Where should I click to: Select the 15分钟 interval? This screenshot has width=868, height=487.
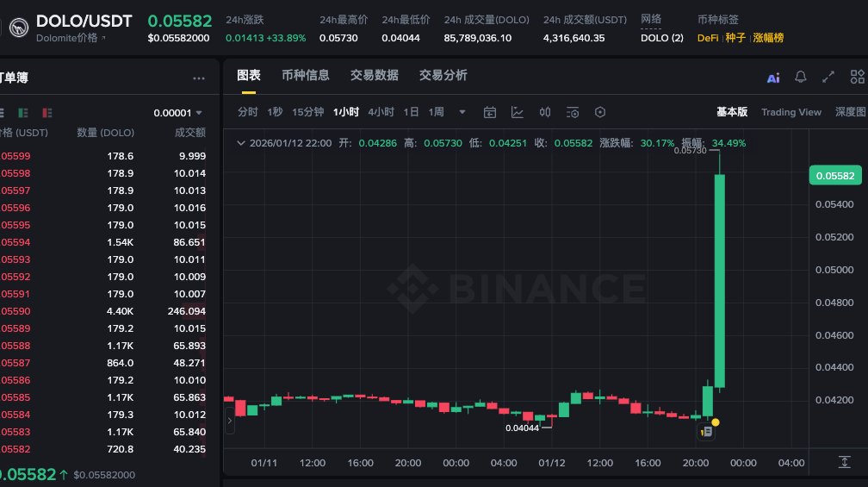pos(307,112)
